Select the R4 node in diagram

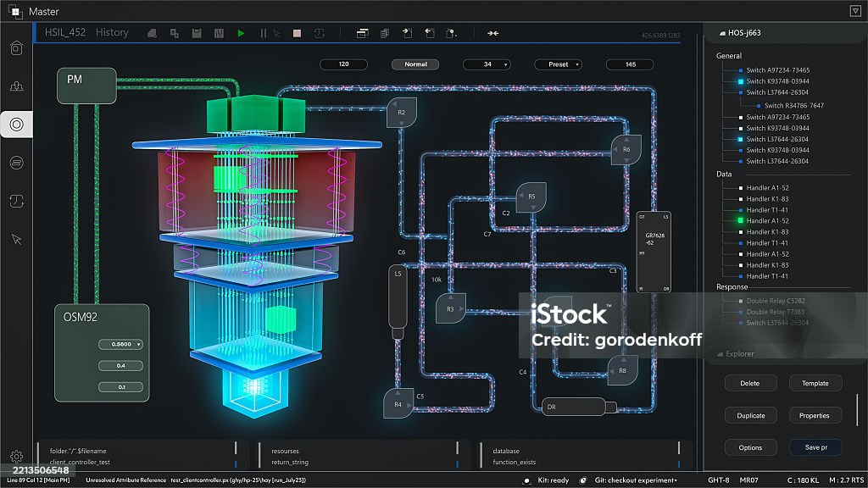click(398, 403)
